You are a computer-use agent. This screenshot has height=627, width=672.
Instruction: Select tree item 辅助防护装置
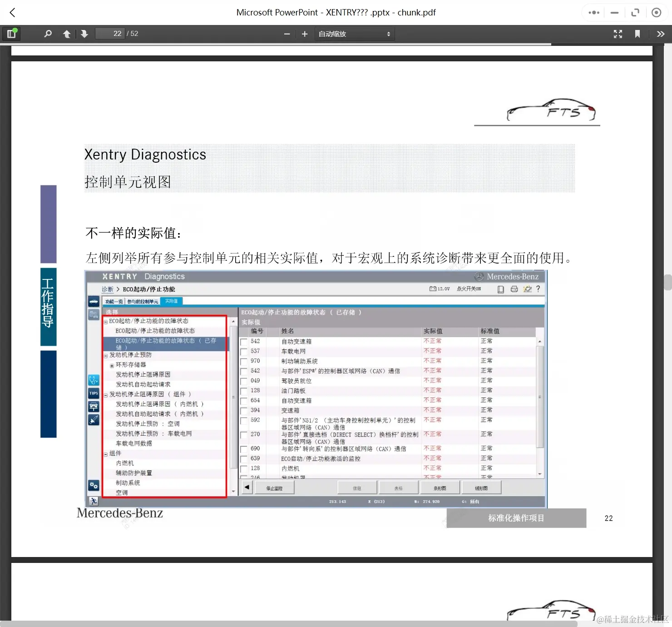click(x=134, y=473)
